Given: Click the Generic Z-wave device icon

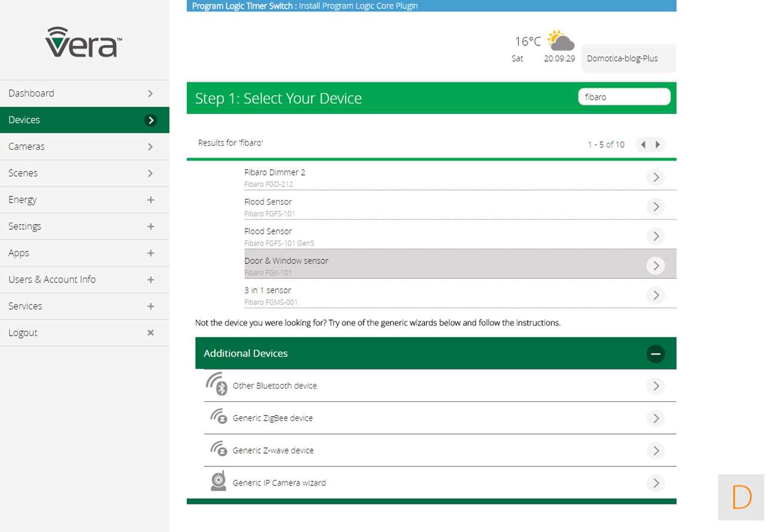Looking at the screenshot, I should click(218, 450).
